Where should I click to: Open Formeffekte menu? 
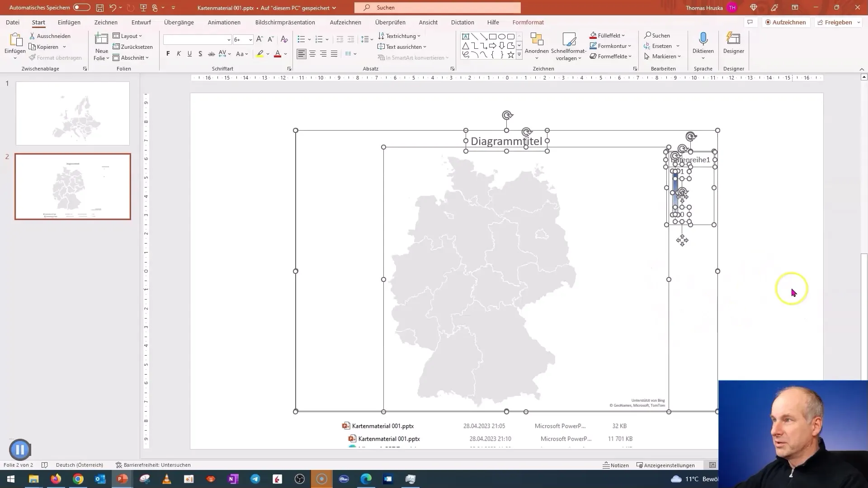[611, 56]
